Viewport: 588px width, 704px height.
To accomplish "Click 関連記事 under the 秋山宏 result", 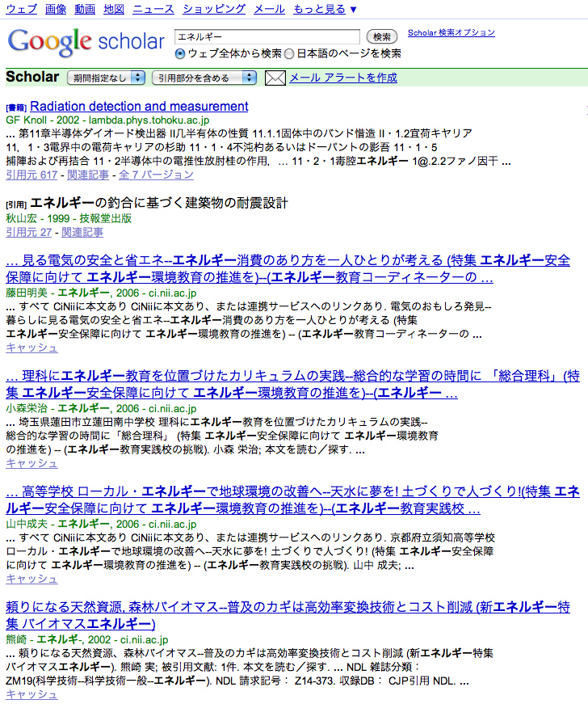I will pos(82,233).
